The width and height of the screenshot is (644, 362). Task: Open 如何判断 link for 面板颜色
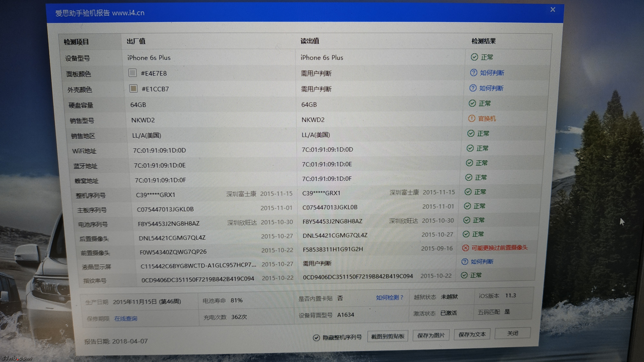(x=492, y=73)
